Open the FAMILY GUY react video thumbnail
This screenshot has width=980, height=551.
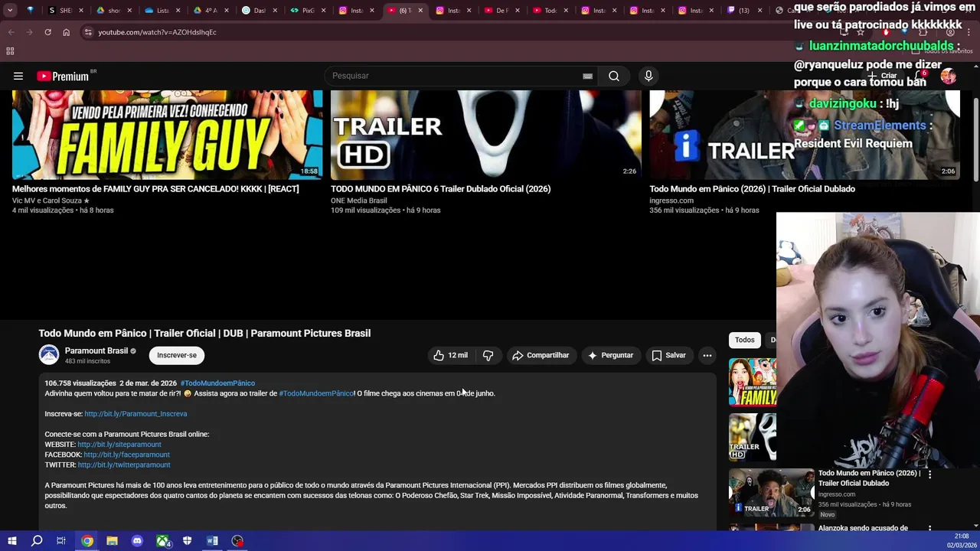(168, 135)
